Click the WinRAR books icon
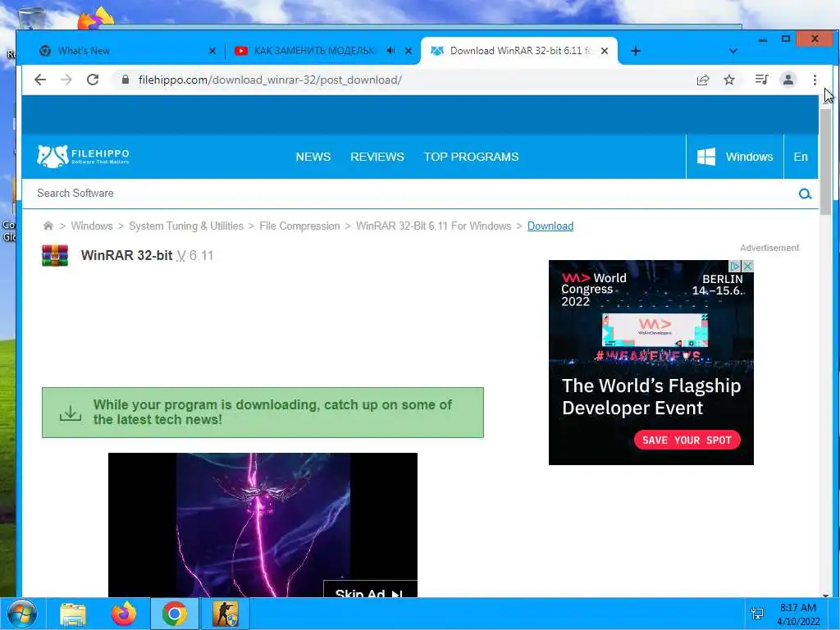 55,255
